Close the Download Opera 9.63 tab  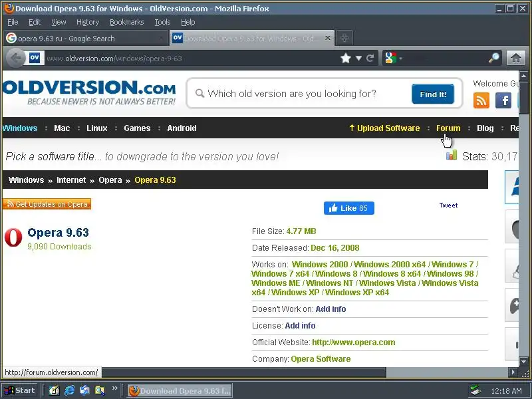coord(328,38)
